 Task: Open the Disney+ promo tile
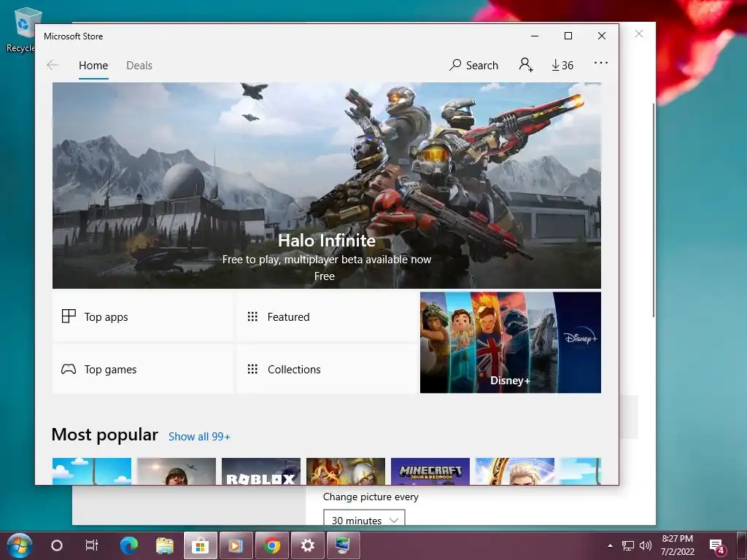pyautogui.click(x=510, y=343)
